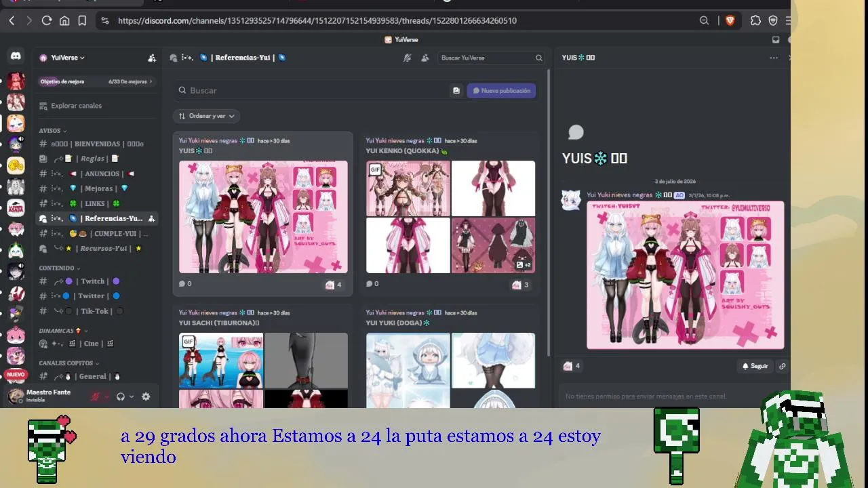
Task: Collapse the AVISOS channel category
Action: pos(53,130)
